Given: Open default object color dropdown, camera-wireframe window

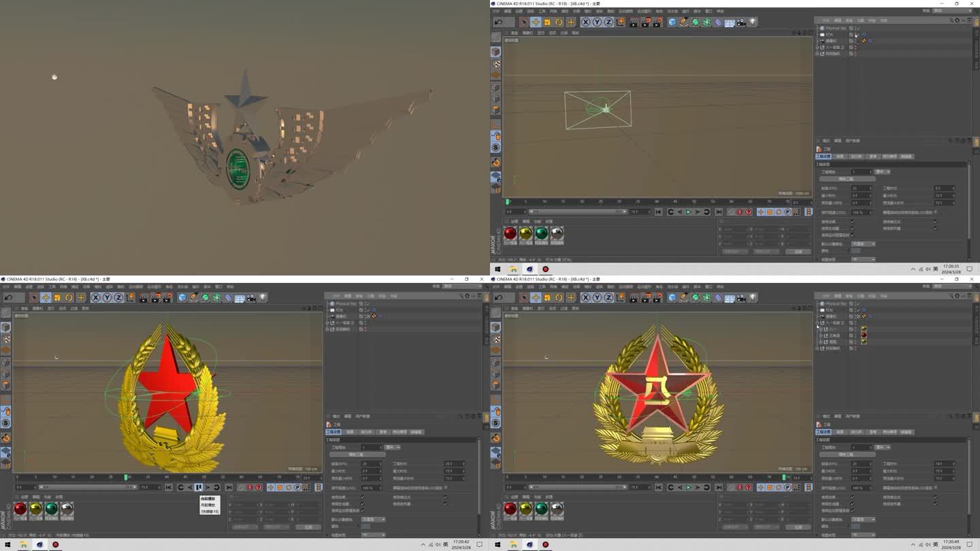Looking at the screenshot, I should tap(863, 244).
